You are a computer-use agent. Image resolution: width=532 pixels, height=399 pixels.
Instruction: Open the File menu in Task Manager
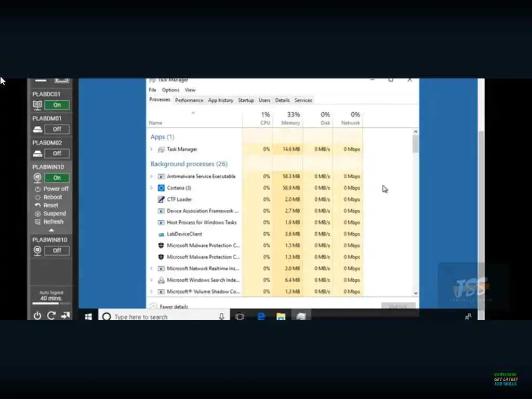tap(152, 90)
